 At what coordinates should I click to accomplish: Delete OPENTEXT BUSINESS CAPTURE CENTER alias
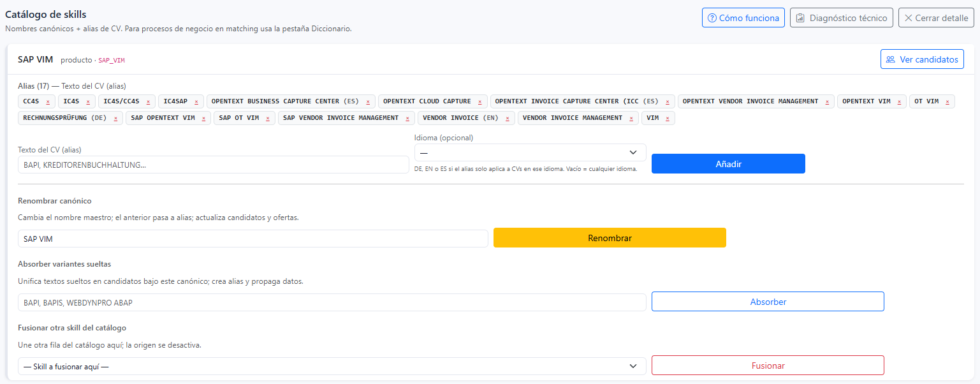[x=368, y=101]
